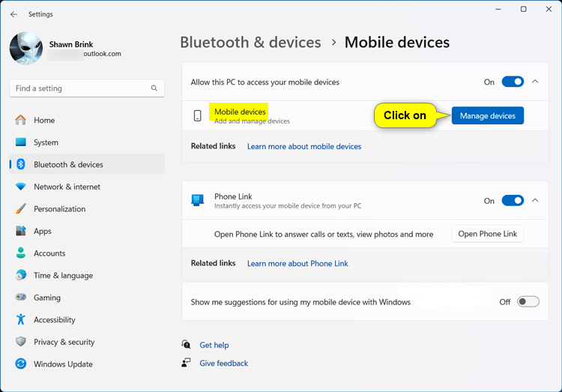Click the Windows Update icon in sidebar
562x392 pixels.
point(21,364)
